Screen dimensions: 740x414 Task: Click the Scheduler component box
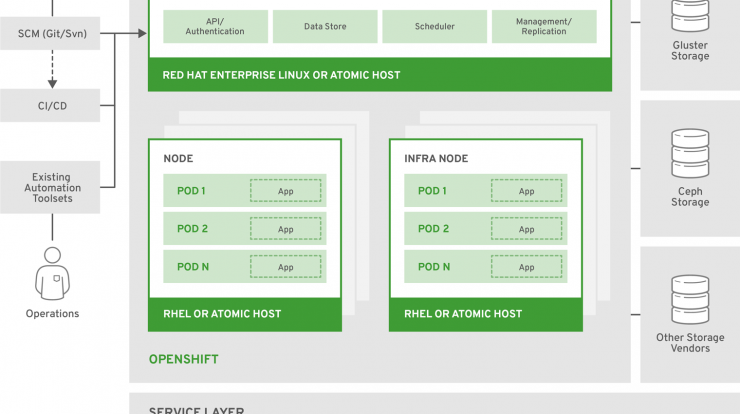[x=435, y=26]
